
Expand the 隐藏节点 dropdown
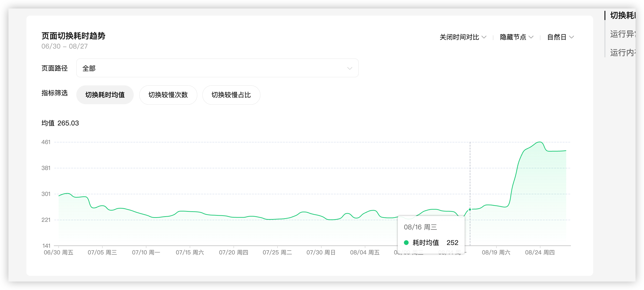[x=513, y=37]
